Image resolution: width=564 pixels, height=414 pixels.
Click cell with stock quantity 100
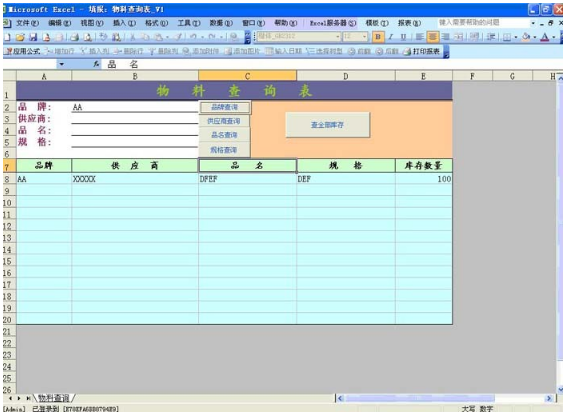(423, 179)
